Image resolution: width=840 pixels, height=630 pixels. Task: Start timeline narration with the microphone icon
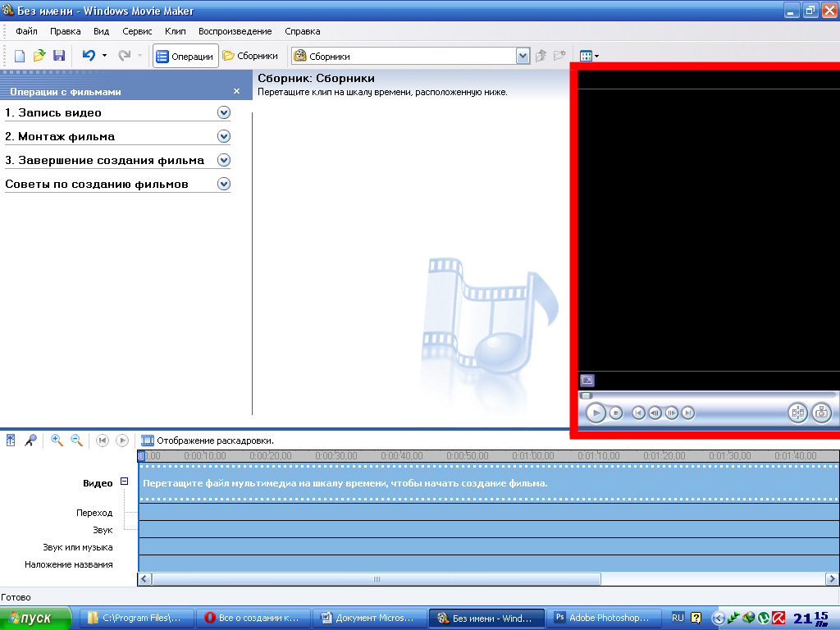click(x=30, y=441)
